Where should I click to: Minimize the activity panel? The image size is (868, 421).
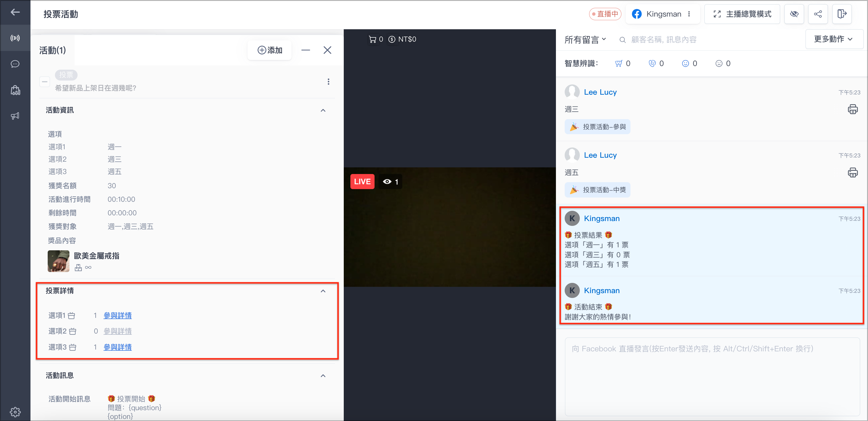(x=306, y=50)
